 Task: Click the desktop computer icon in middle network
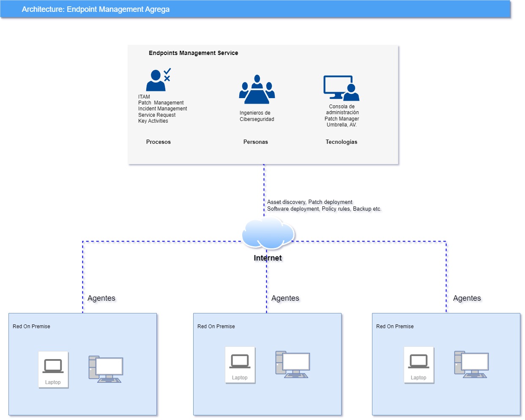click(x=293, y=364)
